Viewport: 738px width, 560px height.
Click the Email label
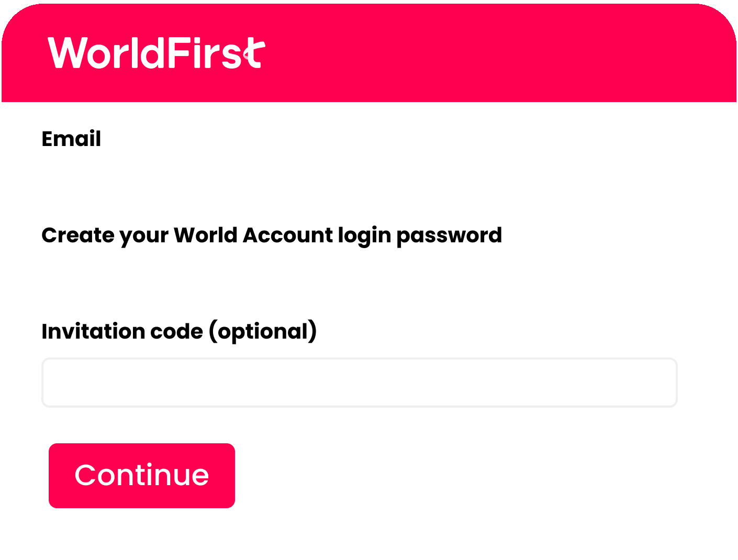pyautogui.click(x=71, y=139)
